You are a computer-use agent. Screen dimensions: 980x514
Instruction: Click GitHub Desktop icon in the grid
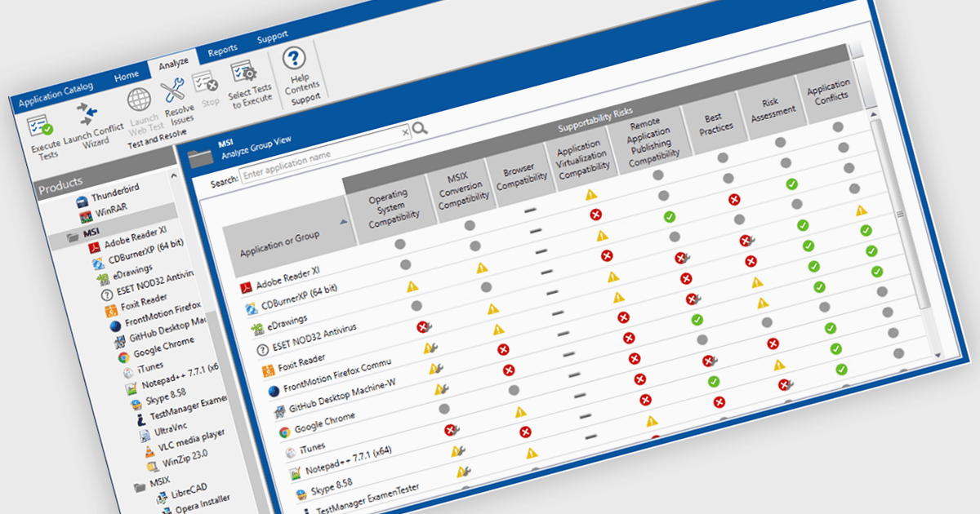278,411
